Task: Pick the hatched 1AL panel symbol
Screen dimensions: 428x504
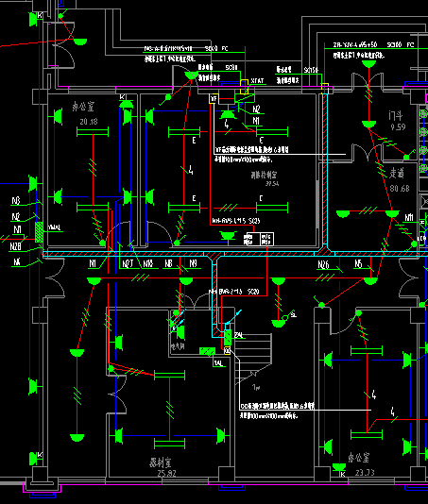Action: pos(207,351)
